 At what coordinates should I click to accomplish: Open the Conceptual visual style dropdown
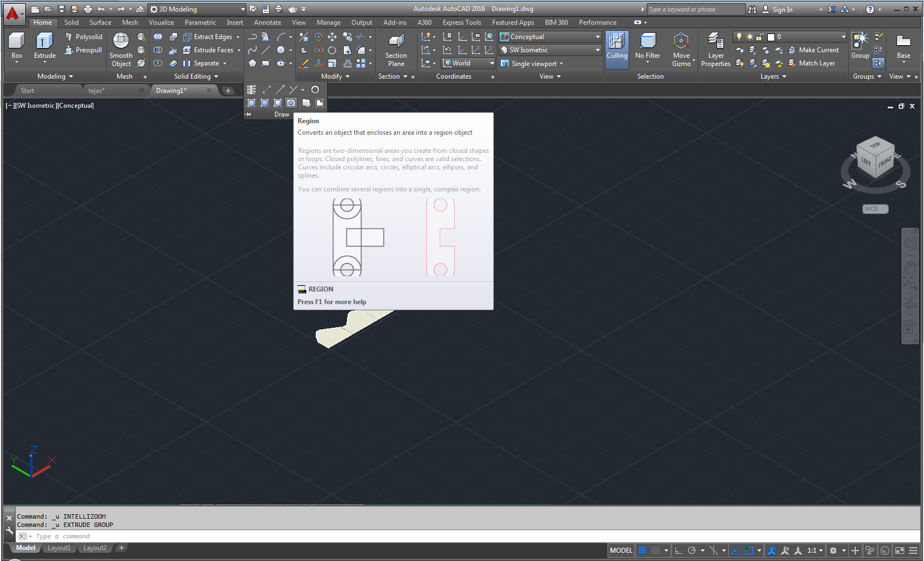click(551, 37)
